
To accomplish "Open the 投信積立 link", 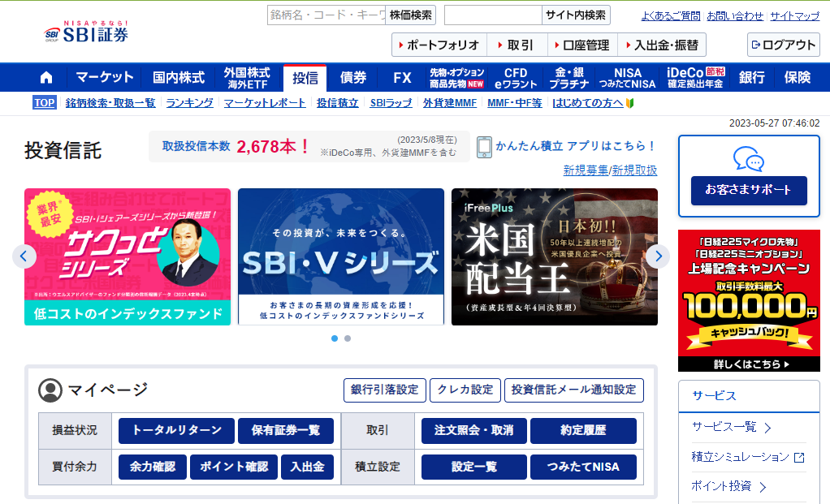I will (x=338, y=103).
